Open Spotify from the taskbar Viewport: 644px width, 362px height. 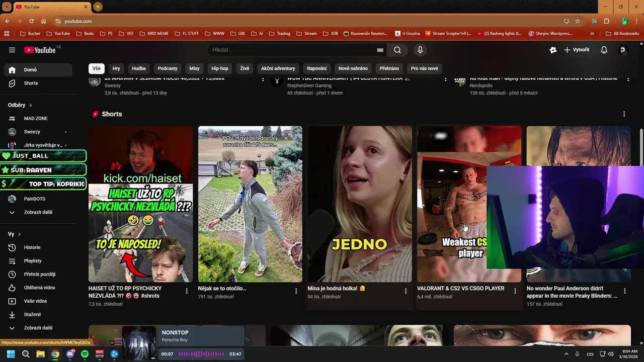[85, 354]
